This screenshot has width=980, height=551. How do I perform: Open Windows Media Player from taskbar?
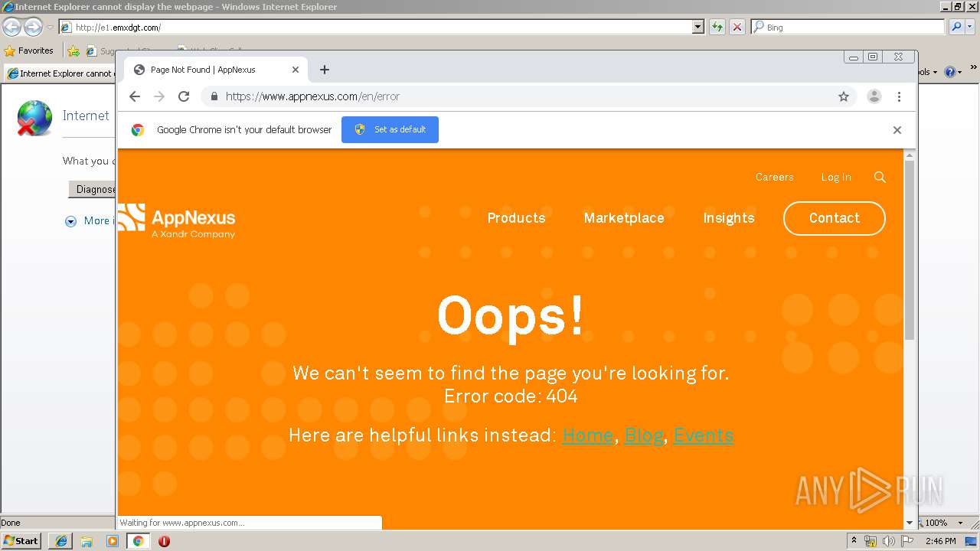pos(113,541)
